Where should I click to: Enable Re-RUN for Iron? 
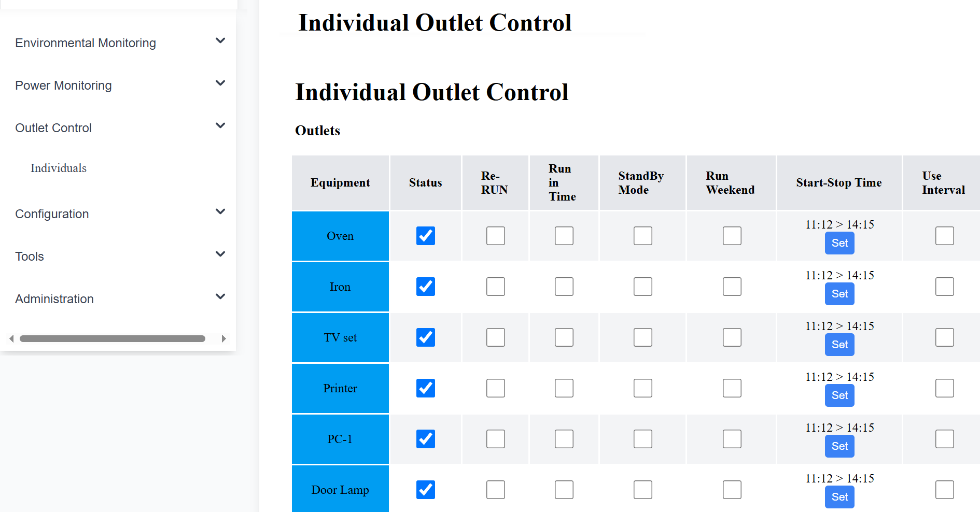click(496, 287)
